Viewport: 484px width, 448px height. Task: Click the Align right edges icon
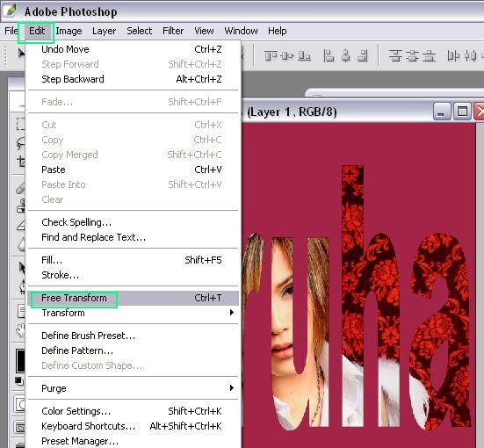pyautogui.click(x=363, y=56)
